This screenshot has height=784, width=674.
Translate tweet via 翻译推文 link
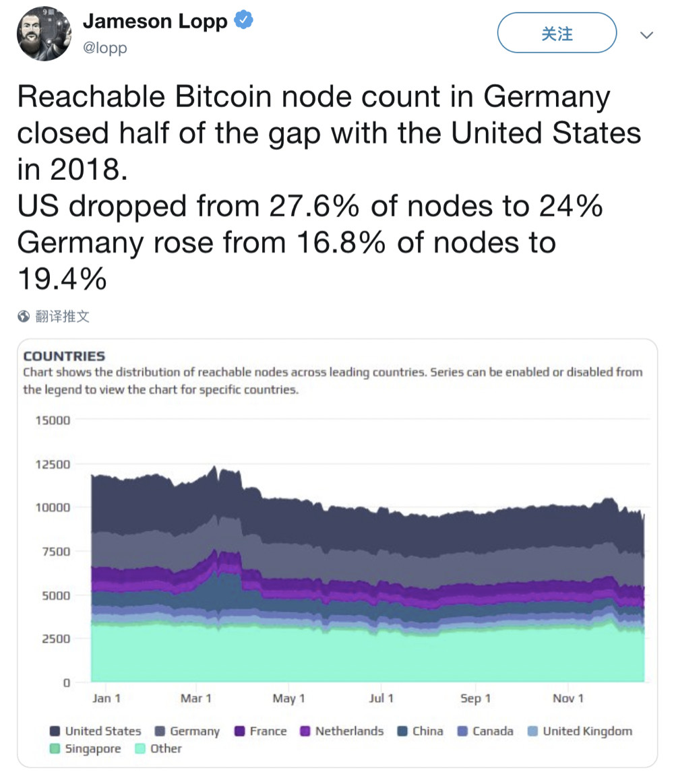point(62,316)
